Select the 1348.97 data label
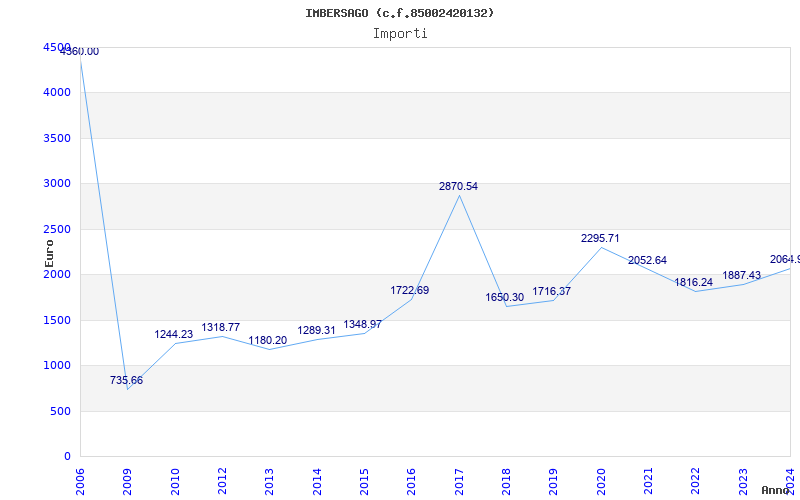The width and height of the screenshot is (800, 500). click(x=362, y=325)
